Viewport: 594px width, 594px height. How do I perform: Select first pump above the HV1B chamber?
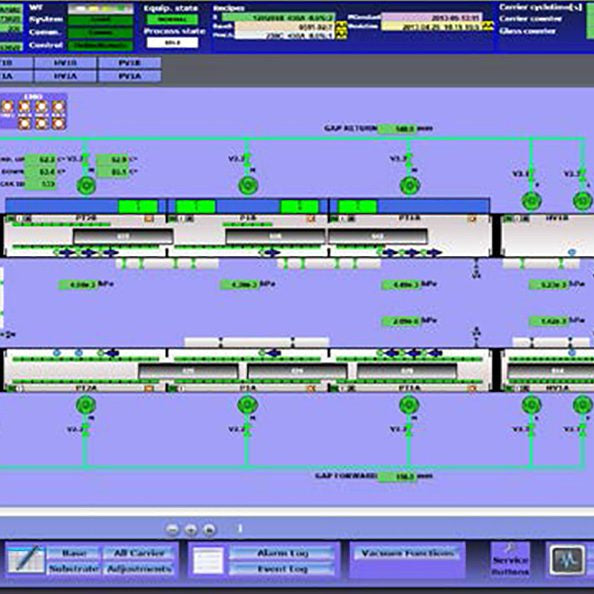pyautogui.click(x=531, y=201)
